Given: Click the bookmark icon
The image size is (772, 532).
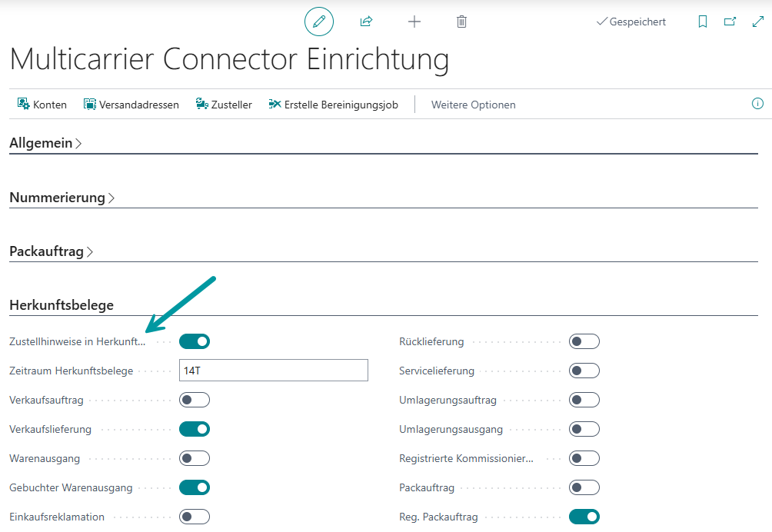Looking at the screenshot, I should 702,22.
